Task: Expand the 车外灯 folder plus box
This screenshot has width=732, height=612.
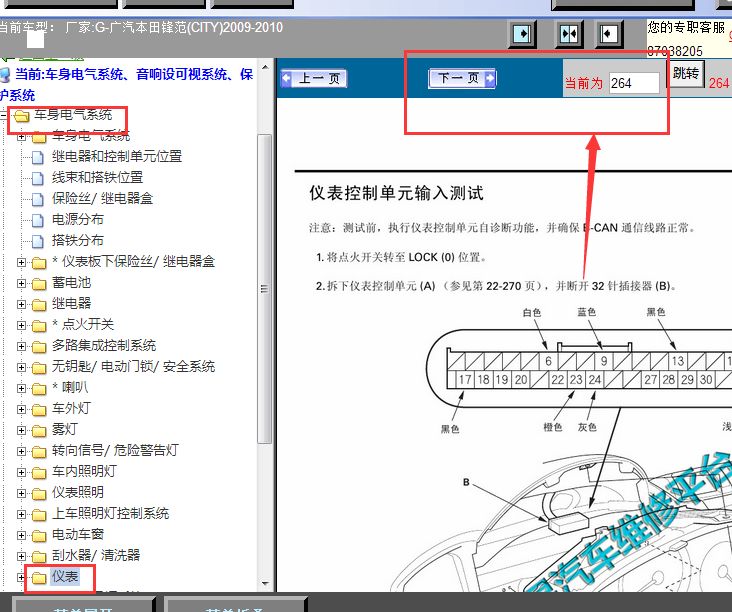Action: [x=21, y=409]
